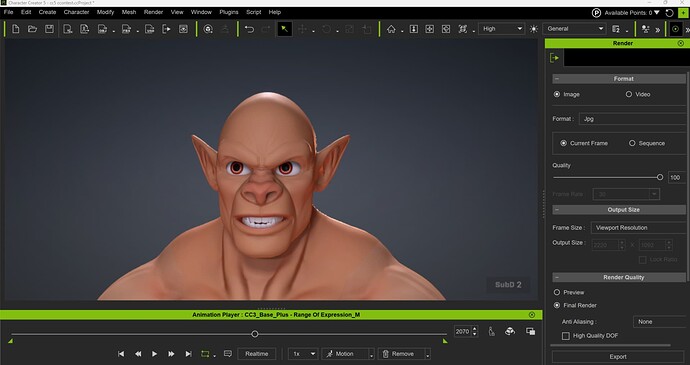This screenshot has height=365, width=690.
Task: Open the Render menu
Action: [x=153, y=12]
